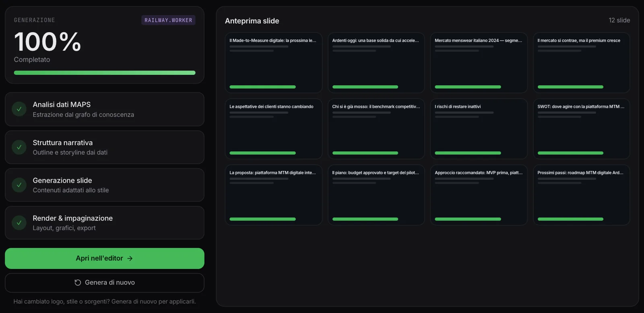Click the checkmark icon beside Render & impaginazione

coord(19,222)
